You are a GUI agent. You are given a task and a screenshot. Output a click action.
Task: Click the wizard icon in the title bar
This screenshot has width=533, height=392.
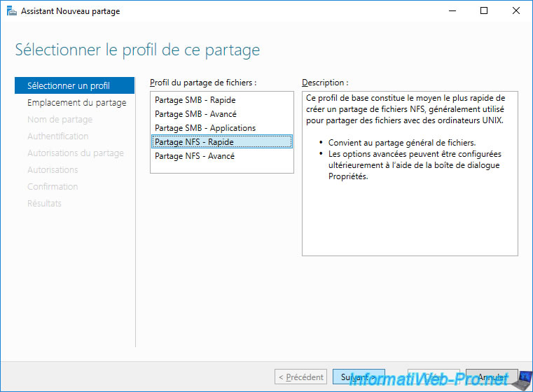pos(12,11)
